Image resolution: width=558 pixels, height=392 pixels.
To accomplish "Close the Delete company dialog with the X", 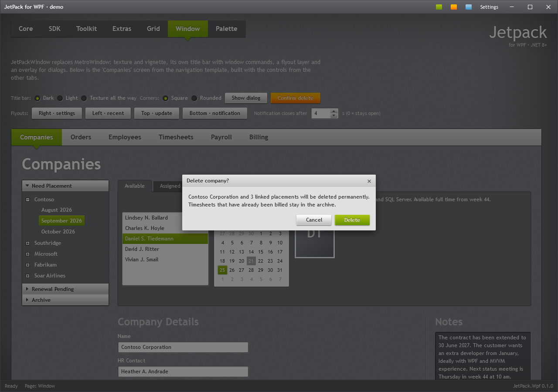I will 369,181.
